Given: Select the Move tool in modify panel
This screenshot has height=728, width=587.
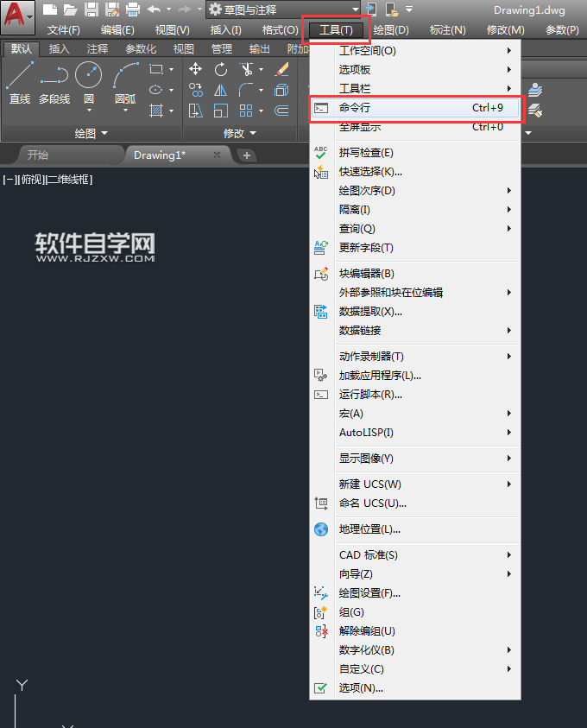Looking at the screenshot, I should click(195, 69).
